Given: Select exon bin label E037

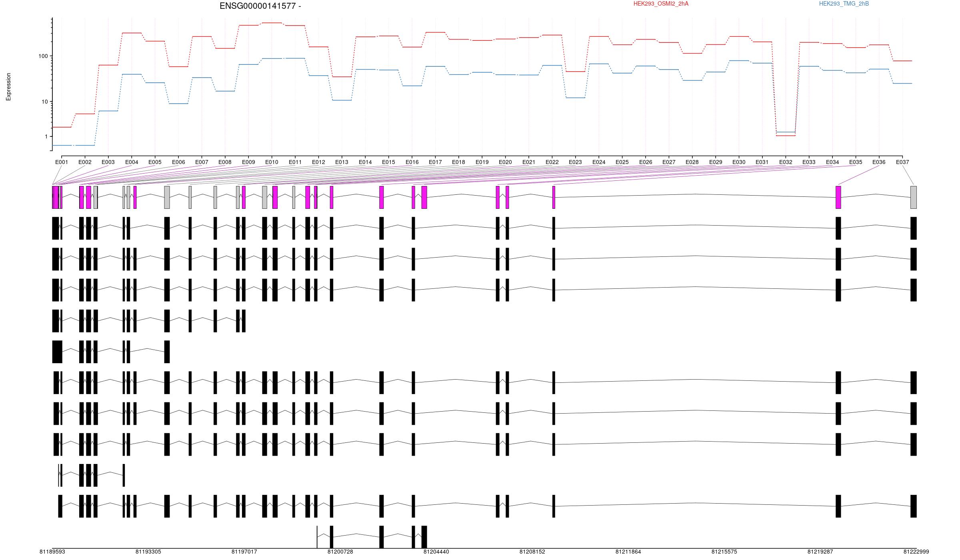Looking at the screenshot, I should pyautogui.click(x=902, y=162).
